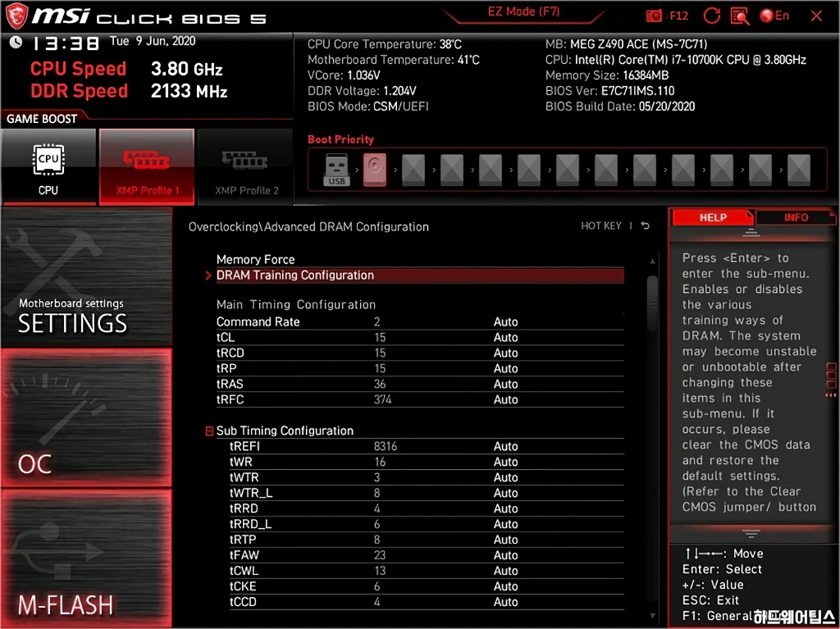
Task: Click the settings list scrollbar thumb
Action: click(x=652, y=303)
